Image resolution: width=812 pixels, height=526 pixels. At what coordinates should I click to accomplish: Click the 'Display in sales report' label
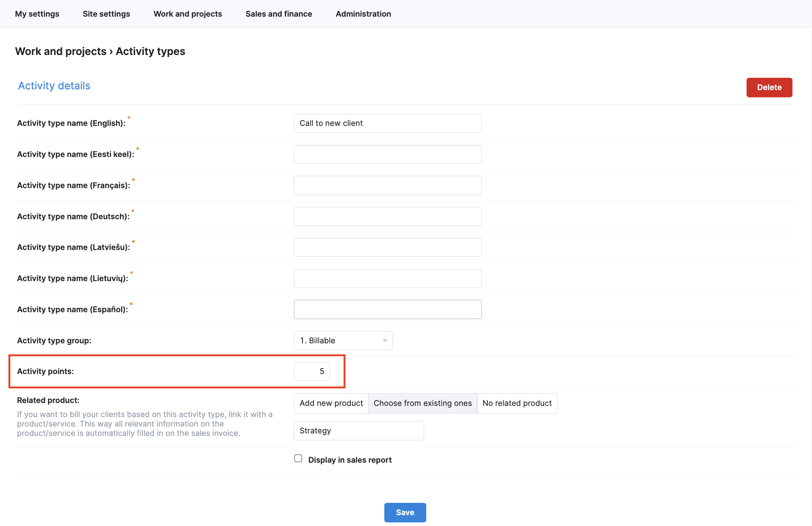tap(350, 460)
